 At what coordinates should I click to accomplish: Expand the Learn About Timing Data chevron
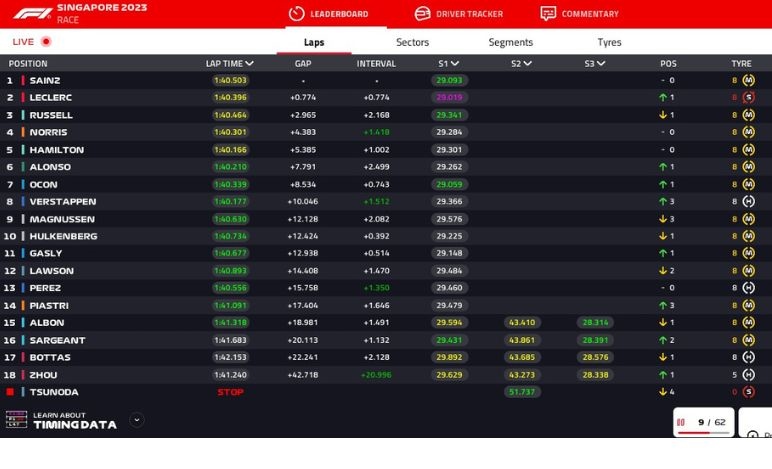(x=137, y=420)
